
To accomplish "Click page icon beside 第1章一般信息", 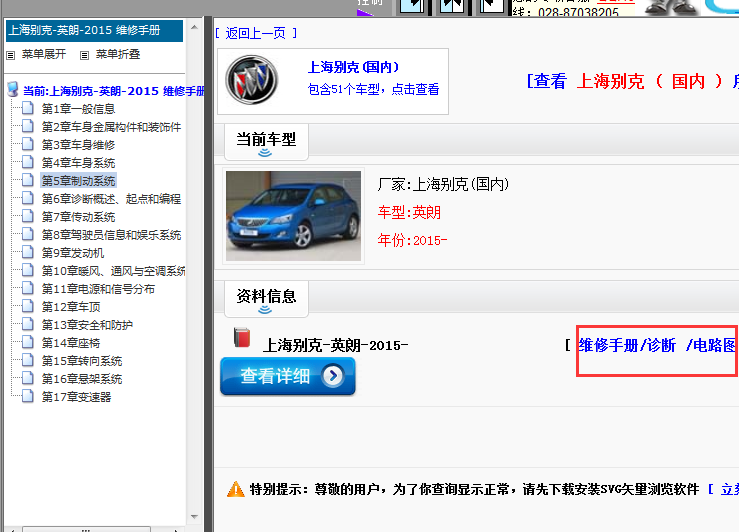I will (28, 108).
